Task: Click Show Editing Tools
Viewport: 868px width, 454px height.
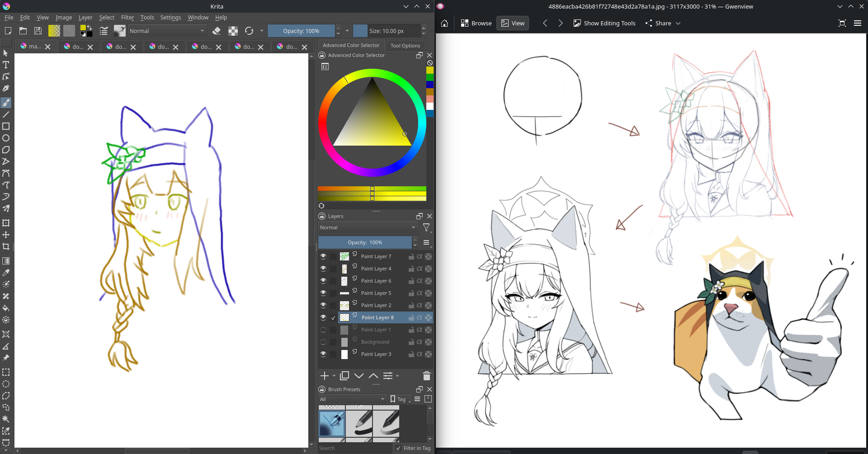Action: pos(604,23)
